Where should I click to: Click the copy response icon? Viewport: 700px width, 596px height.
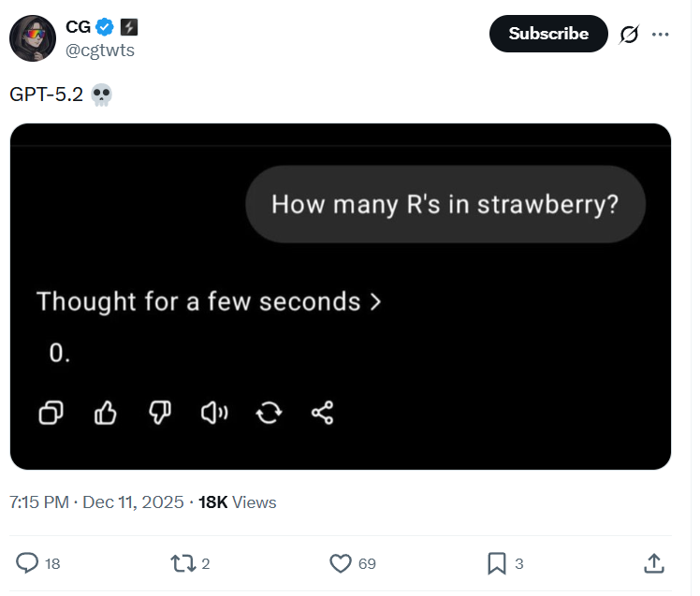click(51, 413)
